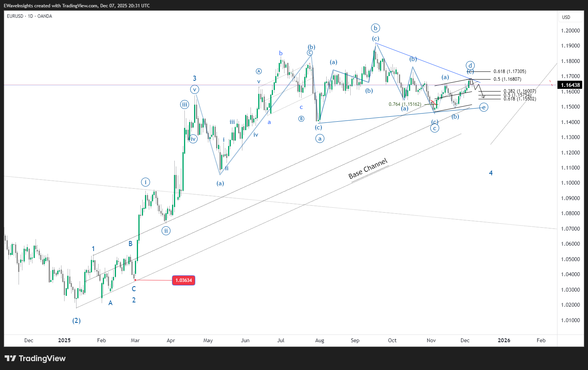Select the wave C label near 1.03634
588x370 pixels.
pyautogui.click(x=133, y=289)
